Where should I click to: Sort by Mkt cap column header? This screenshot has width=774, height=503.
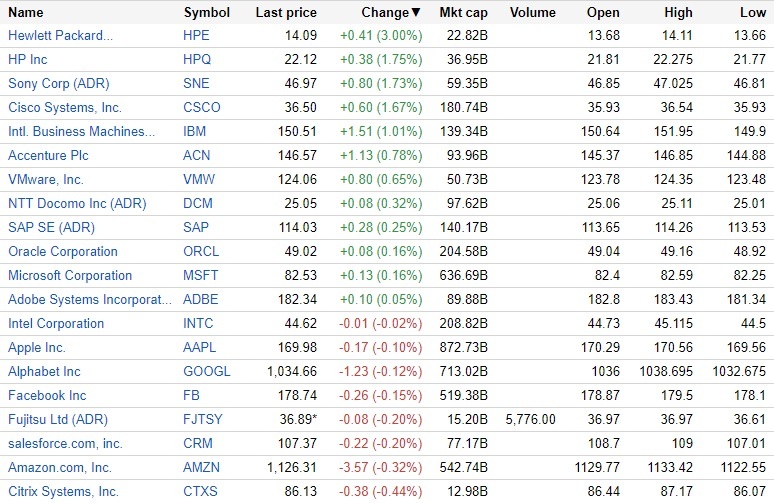(x=464, y=13)
